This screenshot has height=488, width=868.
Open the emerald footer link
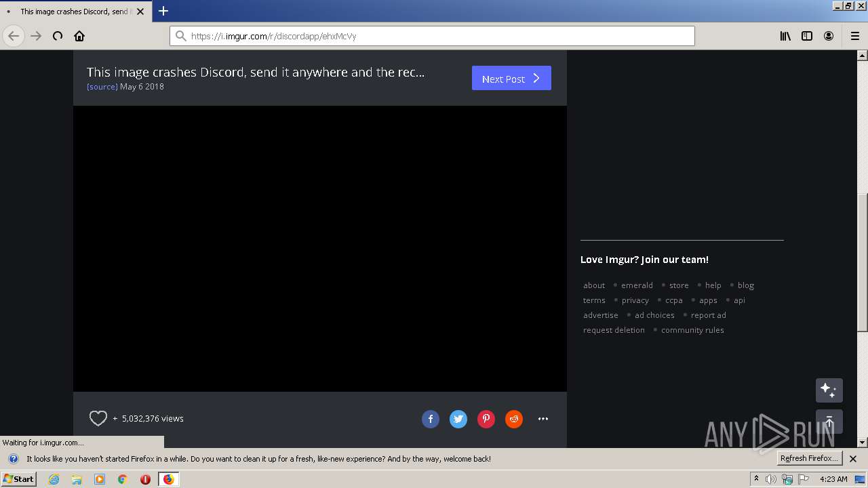[x=637, y=285]
